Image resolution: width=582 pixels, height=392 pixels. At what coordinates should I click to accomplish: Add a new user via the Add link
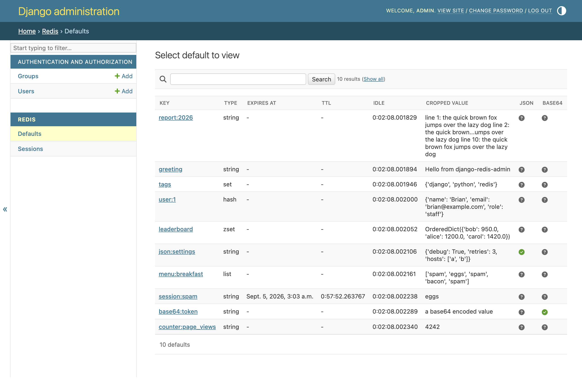click(123, 91)
